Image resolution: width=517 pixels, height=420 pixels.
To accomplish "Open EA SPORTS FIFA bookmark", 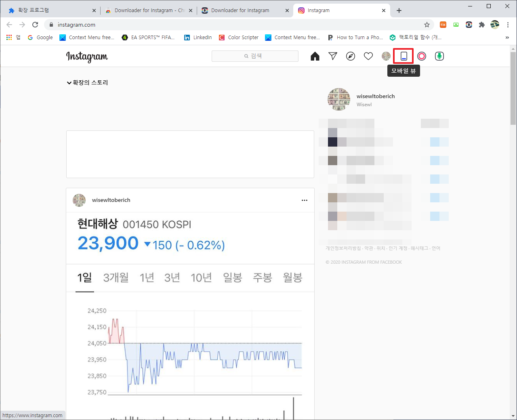I will (x=148, y=37).
